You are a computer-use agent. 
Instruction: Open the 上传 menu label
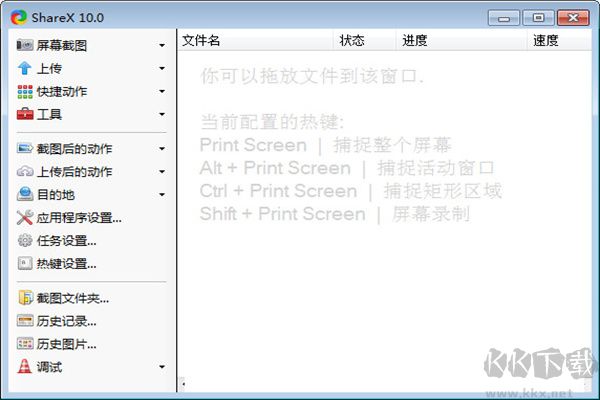pos(49,69)
